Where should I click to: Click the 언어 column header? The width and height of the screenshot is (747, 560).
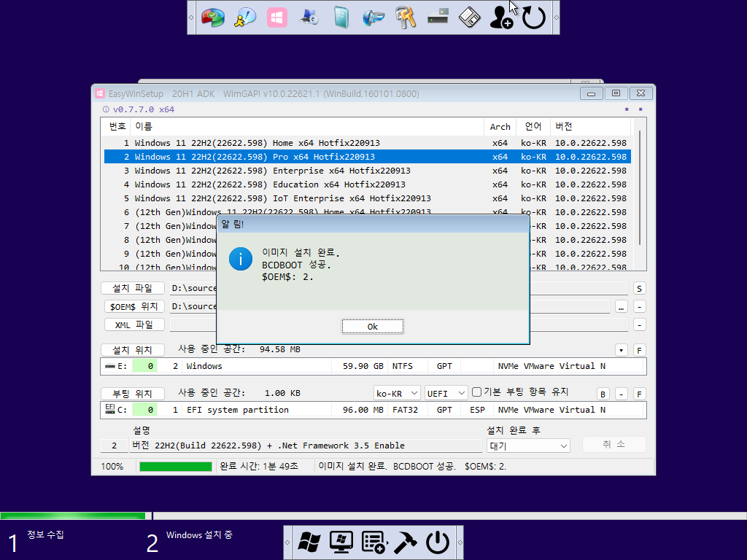[x=533, y=127]
